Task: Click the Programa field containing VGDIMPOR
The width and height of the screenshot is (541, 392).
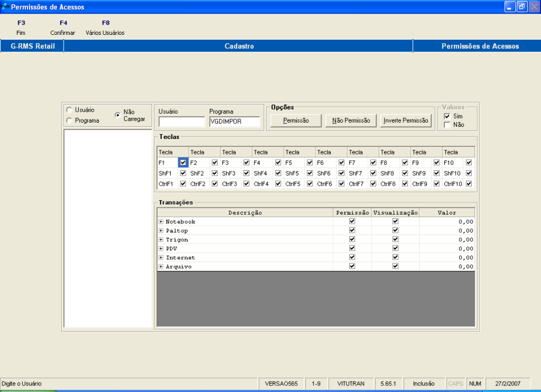Action: [x=234, y=122]
